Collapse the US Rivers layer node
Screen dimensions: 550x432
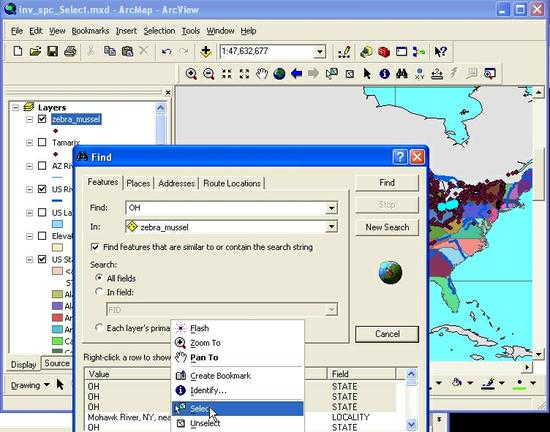pyautogui.click(x=29, y=189)
